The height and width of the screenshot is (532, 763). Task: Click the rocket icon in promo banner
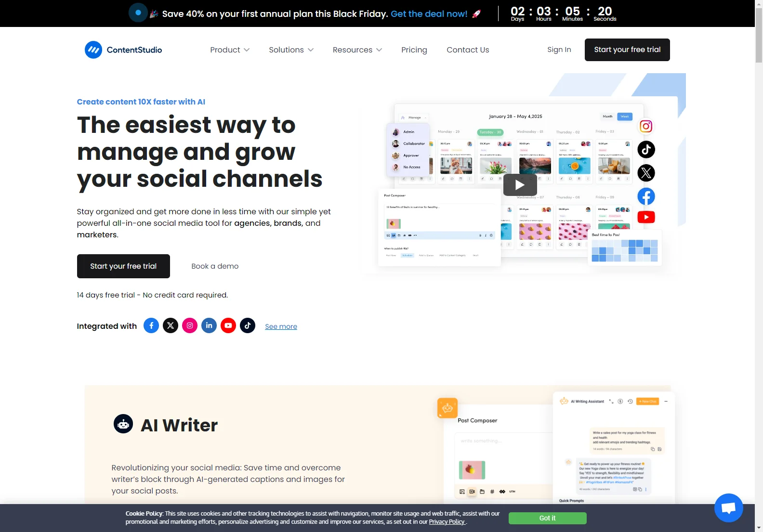[x=476, y=14]
